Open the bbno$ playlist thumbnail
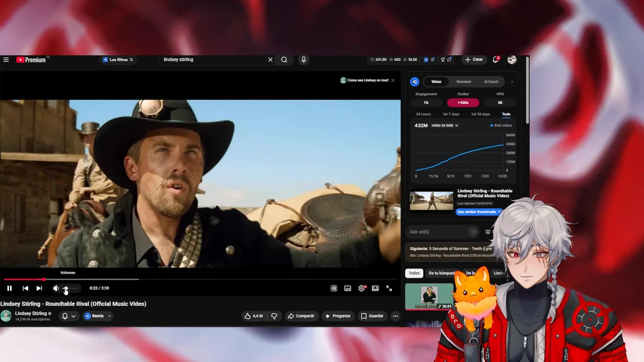 point(429,297)
